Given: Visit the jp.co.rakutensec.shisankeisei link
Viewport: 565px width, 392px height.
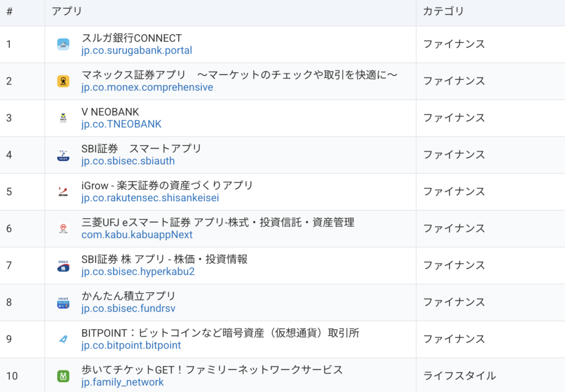Looking at the screenshot, I should (150, 198).
